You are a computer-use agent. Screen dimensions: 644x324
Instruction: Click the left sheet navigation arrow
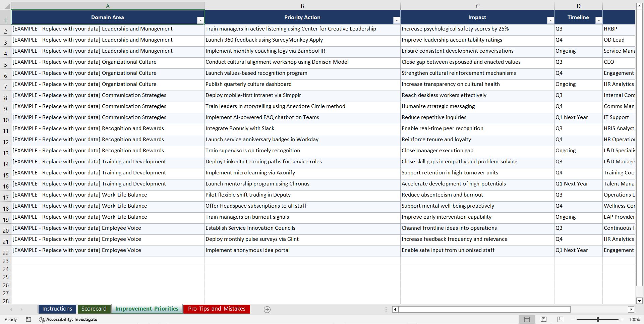(11, 309)
